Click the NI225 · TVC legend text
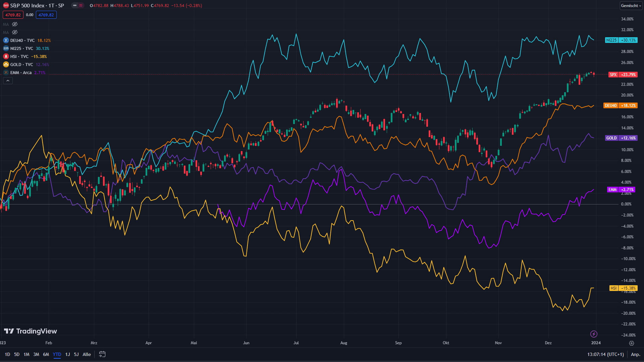The width and height of the screenshot is (644, 362). (x=22, y=48)
